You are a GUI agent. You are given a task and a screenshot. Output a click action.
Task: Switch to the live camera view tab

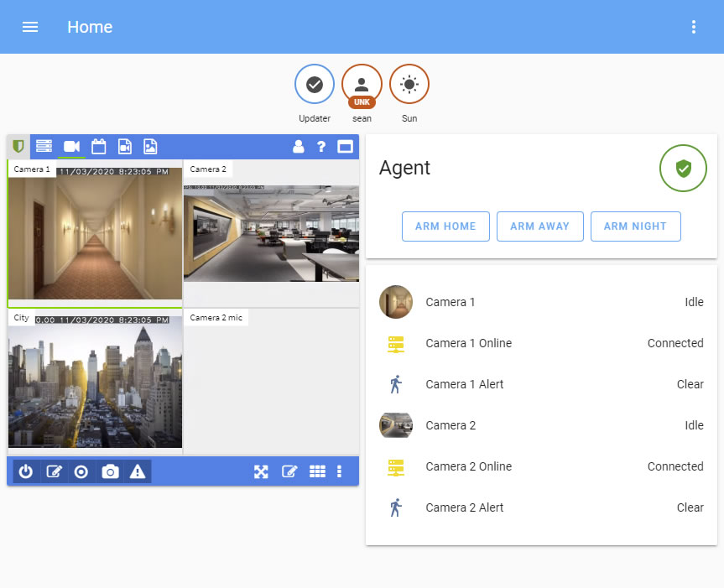tap(71, 147)
